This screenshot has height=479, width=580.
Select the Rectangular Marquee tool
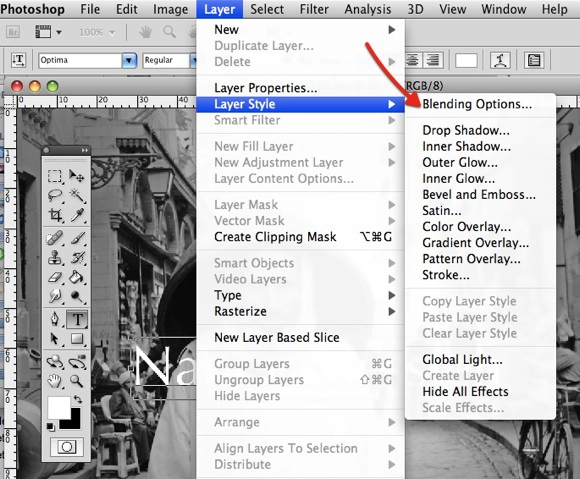pos(55,176)
